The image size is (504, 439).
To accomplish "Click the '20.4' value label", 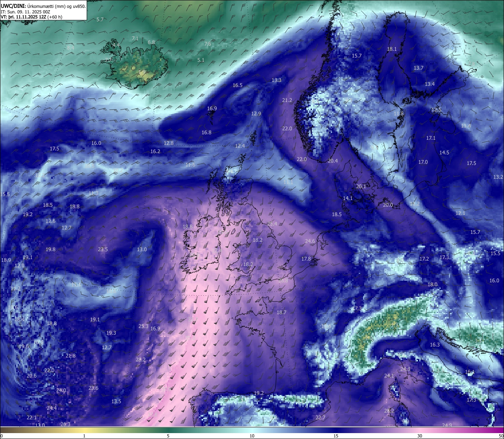I will [333, 161].
